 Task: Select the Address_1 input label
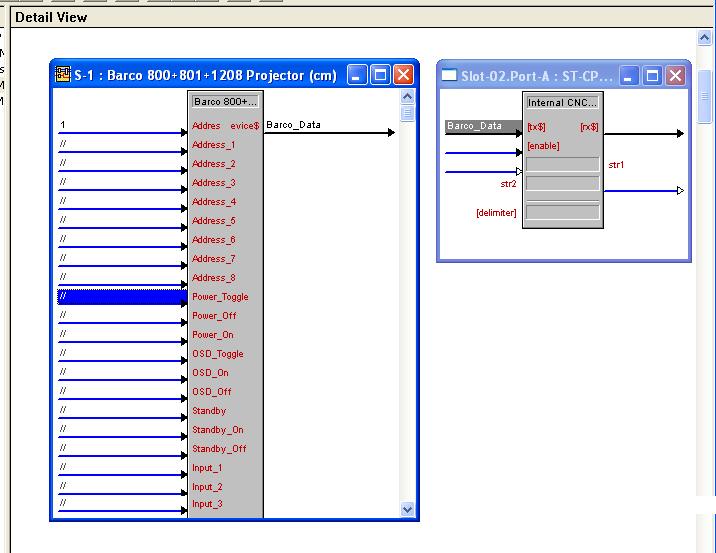pos(214,145)
